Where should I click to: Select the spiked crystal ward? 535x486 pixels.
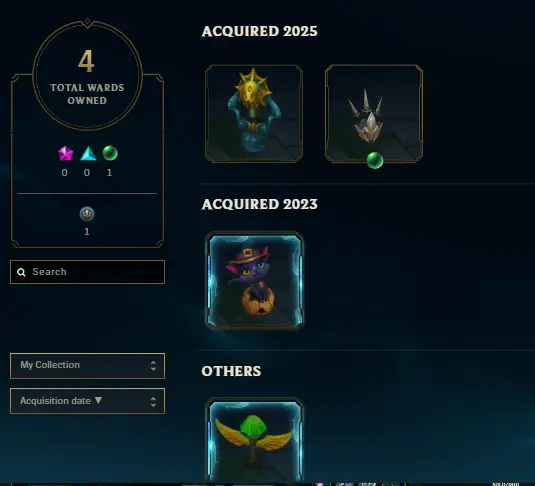point(374,114)
